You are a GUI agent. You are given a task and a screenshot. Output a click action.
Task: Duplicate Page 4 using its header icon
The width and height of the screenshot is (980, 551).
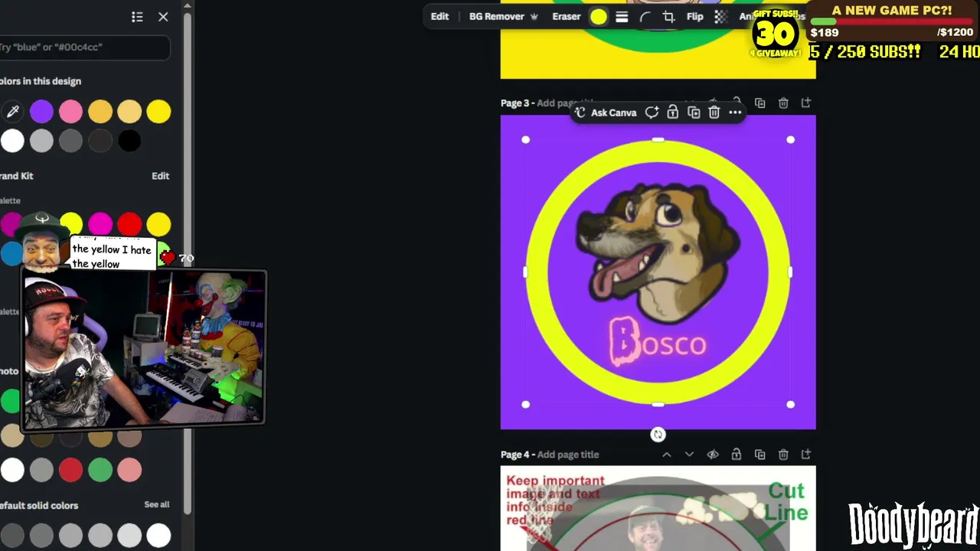tap(759, 455)
